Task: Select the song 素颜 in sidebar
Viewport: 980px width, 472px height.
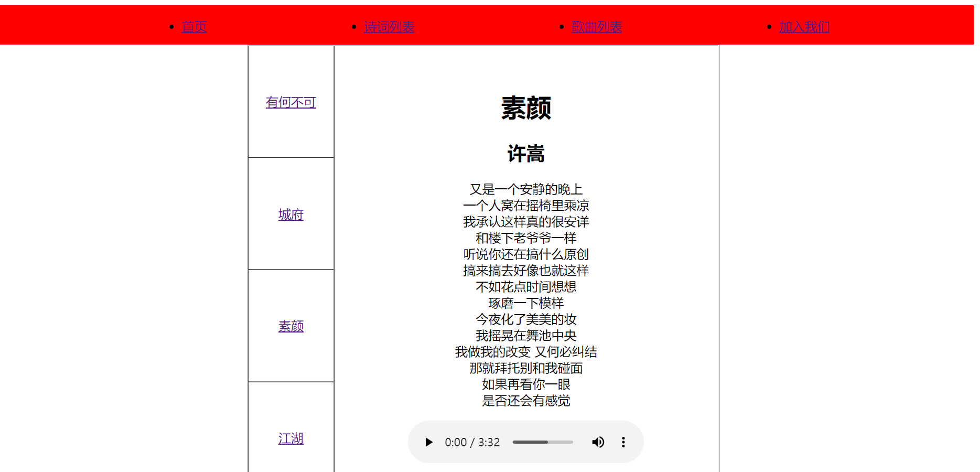Action: 291,326
